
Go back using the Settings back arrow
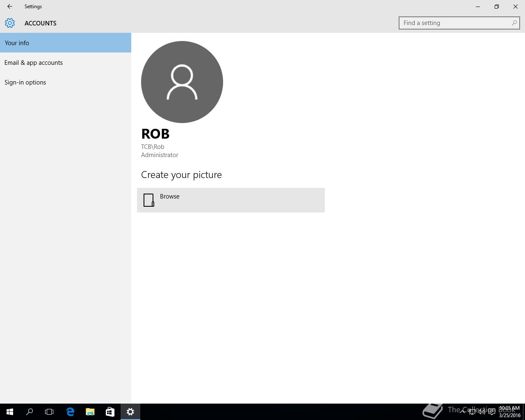pos(10,7)
